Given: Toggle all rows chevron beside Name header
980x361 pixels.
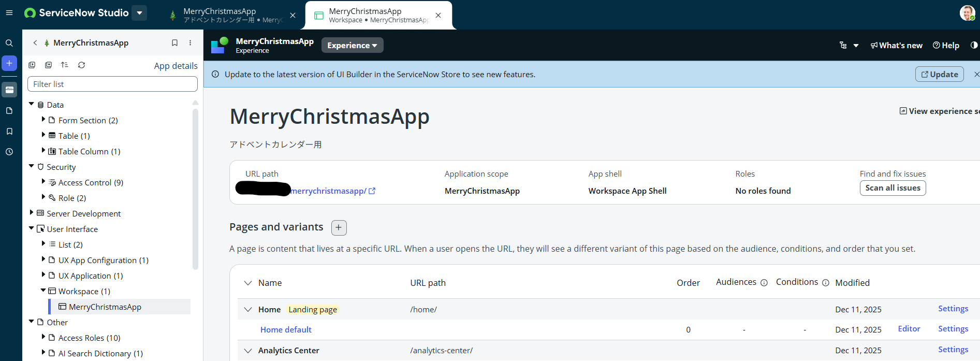Looking at the screenshot, I should click(x=248, y=283).
